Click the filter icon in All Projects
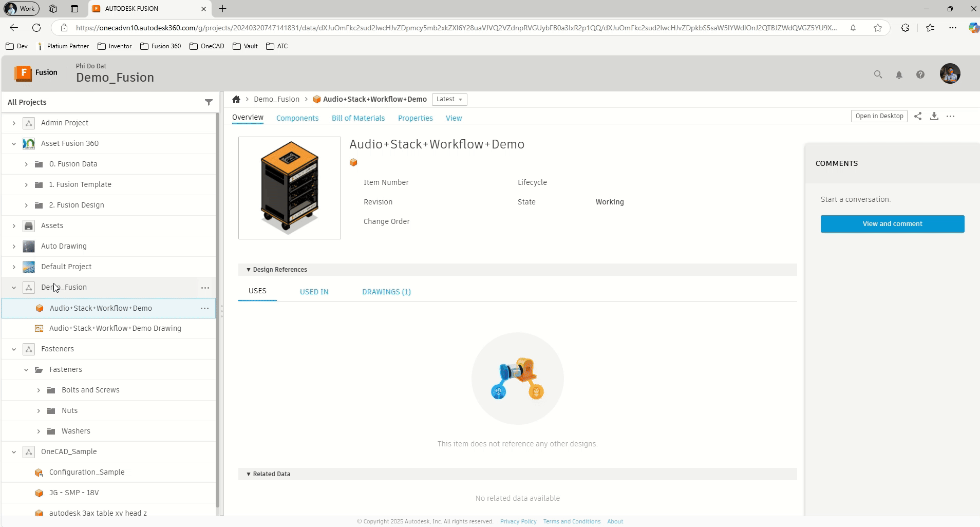This screenshot has width=980, height=527. pos(209,102)
